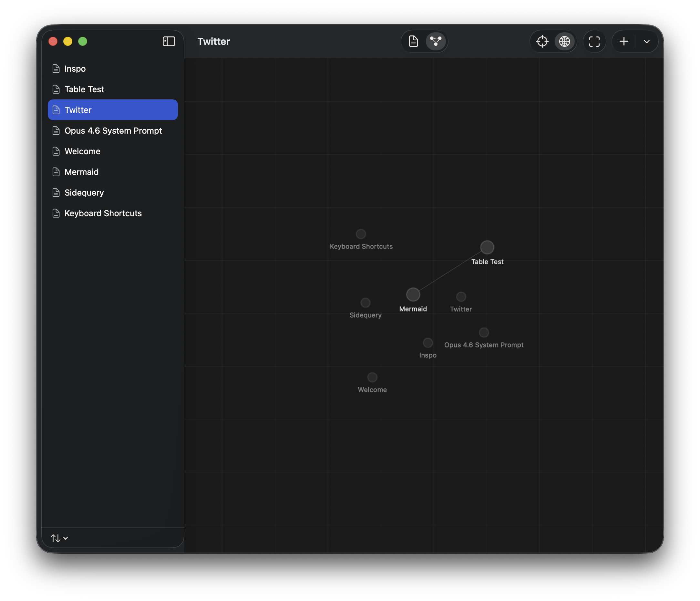The width and height of the screenshot is (700, 601).
Task: Click the Inspo node in graph
Action: pos(428,342)
